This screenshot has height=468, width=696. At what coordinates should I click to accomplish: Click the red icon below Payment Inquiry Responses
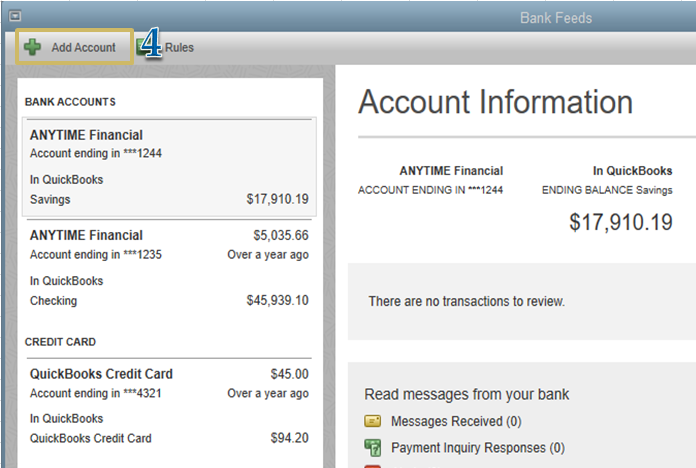(373, 464)
